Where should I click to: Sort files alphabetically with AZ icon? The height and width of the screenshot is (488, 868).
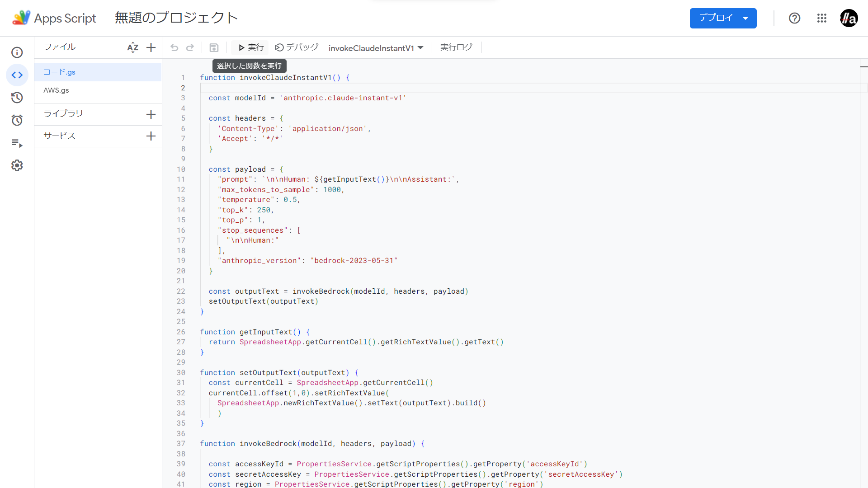point(132,47)
